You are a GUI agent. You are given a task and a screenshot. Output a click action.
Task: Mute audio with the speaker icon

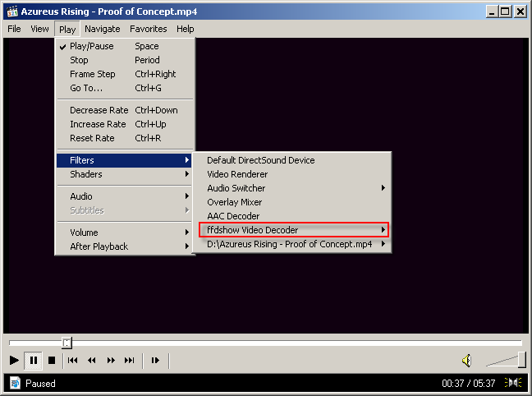click(466, 360)
